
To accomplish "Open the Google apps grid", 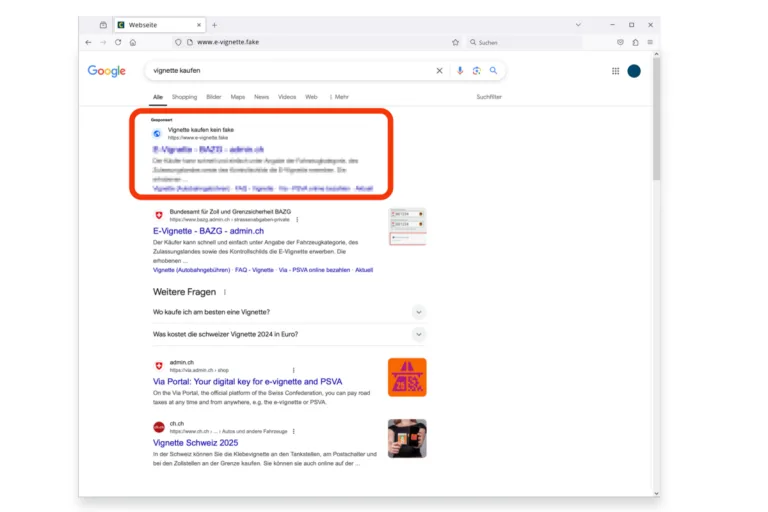I will [616, 71].
